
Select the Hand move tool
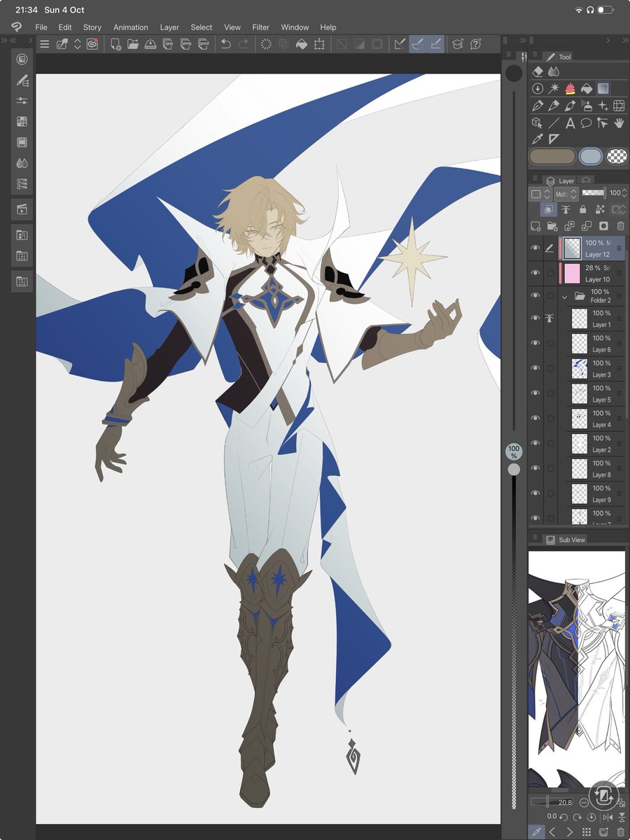pos(619,123)
